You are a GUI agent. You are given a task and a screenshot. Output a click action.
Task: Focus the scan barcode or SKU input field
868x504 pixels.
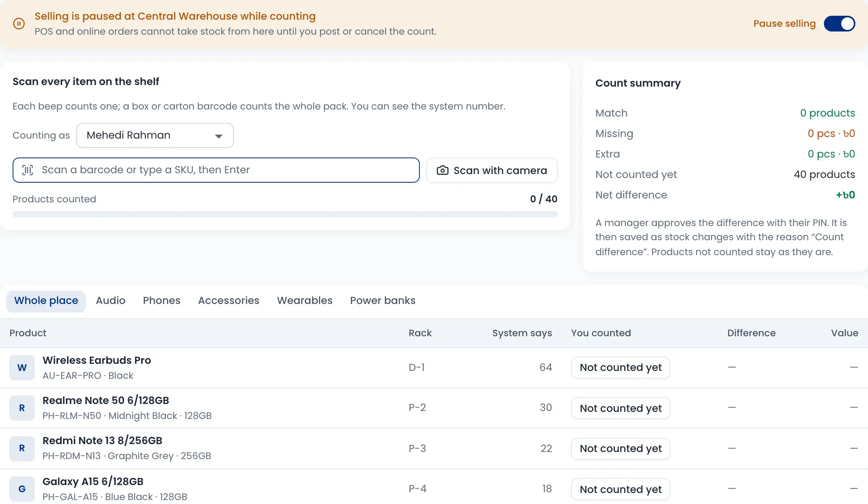(x=216, y=170)
